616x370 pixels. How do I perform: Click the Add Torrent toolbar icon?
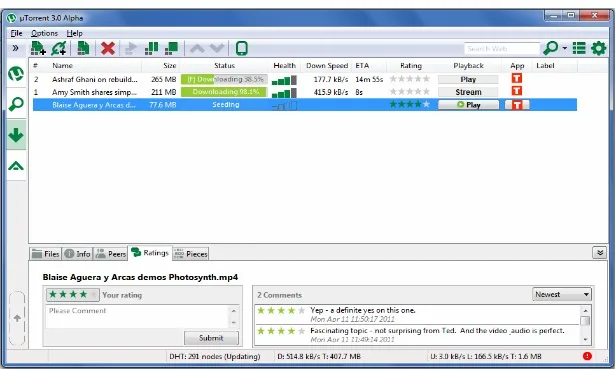coord(38,48)
